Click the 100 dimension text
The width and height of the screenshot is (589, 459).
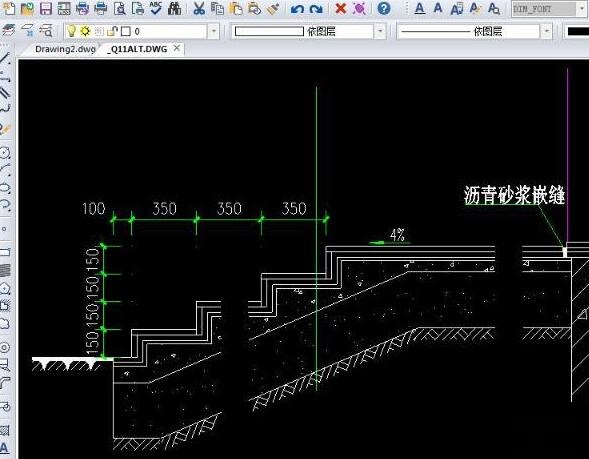click(94, 208)
